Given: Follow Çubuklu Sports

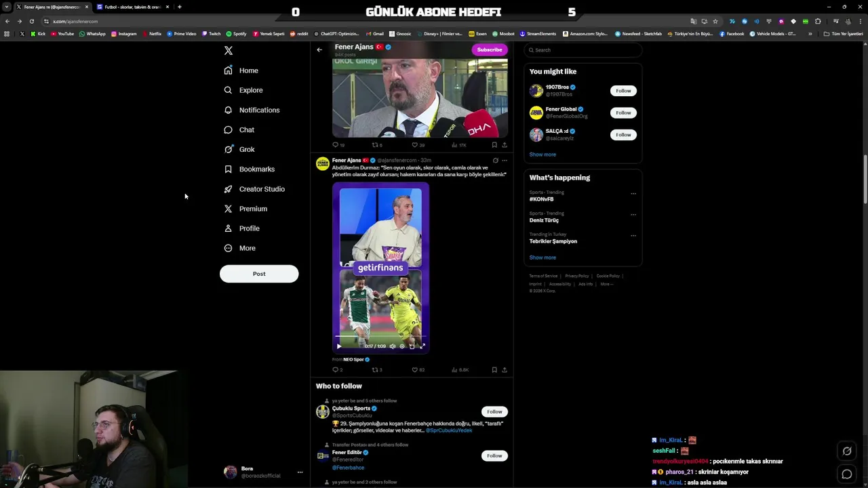Looking at the screenshot, I should pos(494,411).
